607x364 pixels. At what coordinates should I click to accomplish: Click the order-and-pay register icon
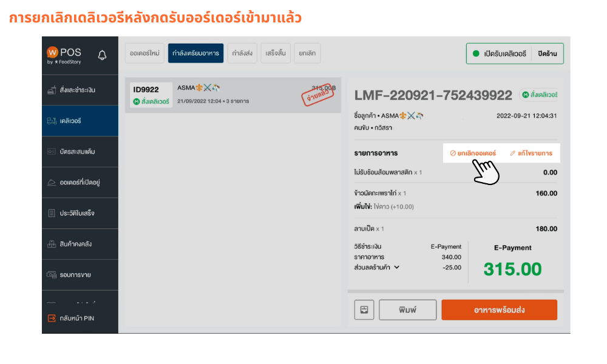[52, 90]
